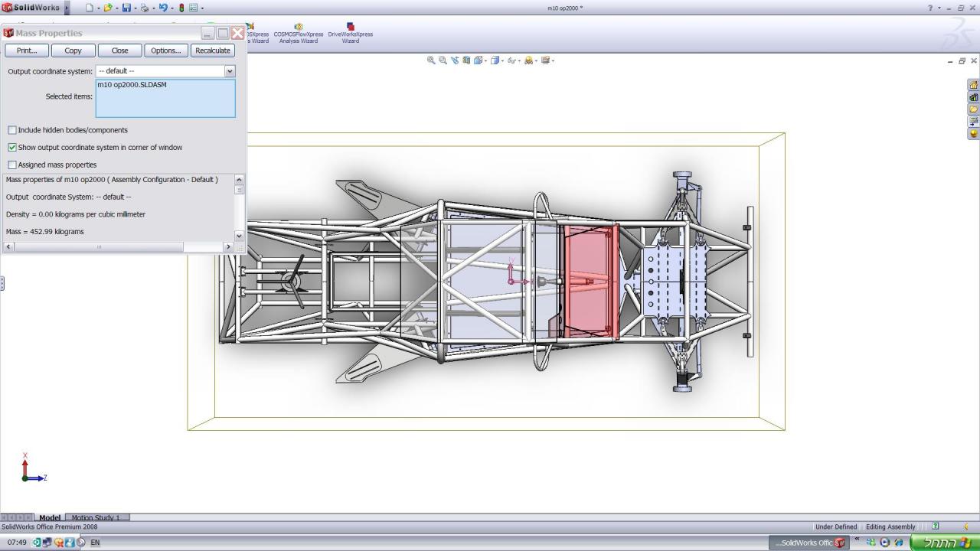Click the Save icon in top toolbar
The image size is (980, 551).
[126, 8]
